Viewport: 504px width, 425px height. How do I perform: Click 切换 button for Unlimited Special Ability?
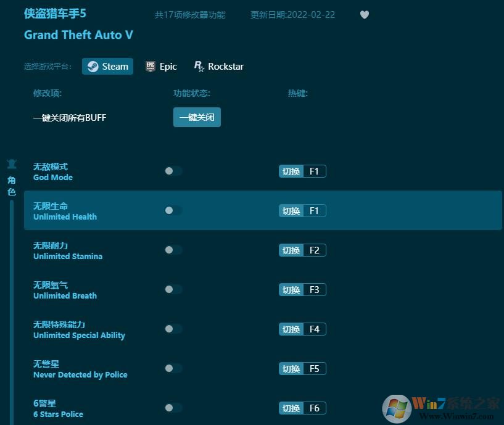[x=291, y=329]
